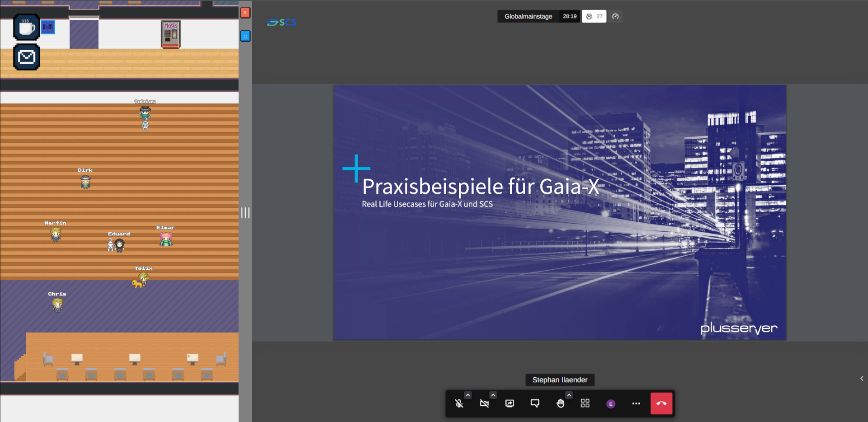
Task: Open participants count showing 27
Action: point(594,16)
